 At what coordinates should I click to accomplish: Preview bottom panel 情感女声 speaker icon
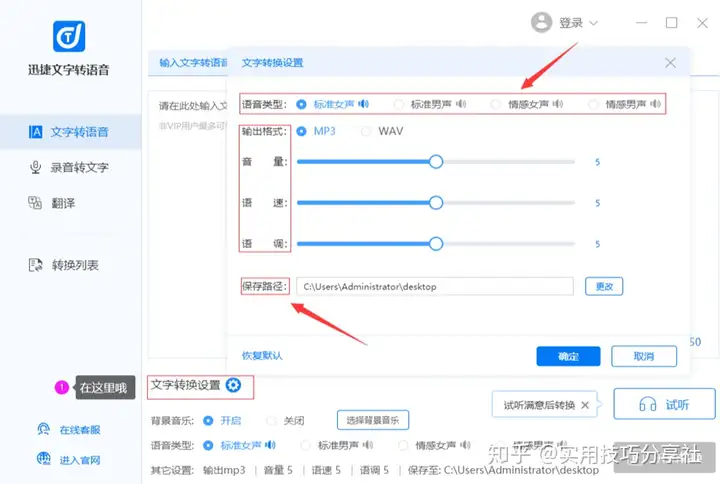tap(466, 445)
